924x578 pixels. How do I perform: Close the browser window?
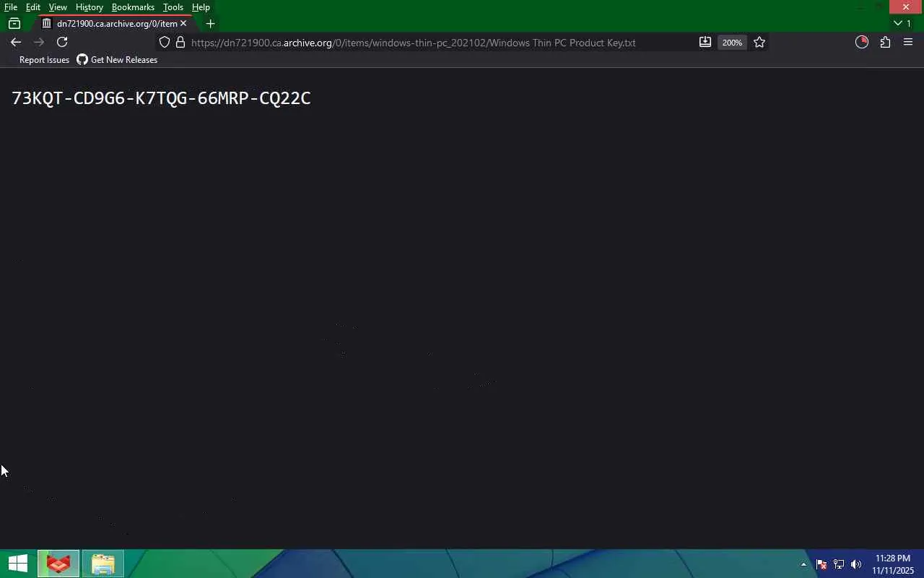coord(906,7)
